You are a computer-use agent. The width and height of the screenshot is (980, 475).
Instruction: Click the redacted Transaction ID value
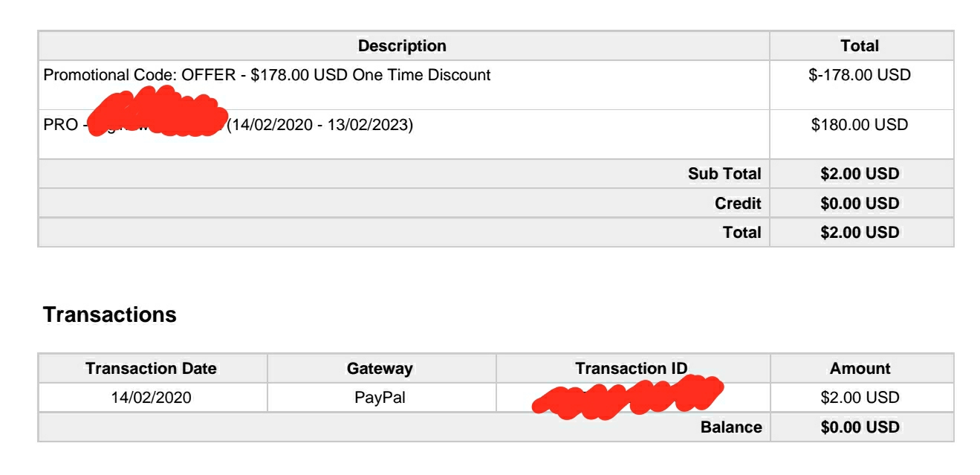click(x=628, y=398)
